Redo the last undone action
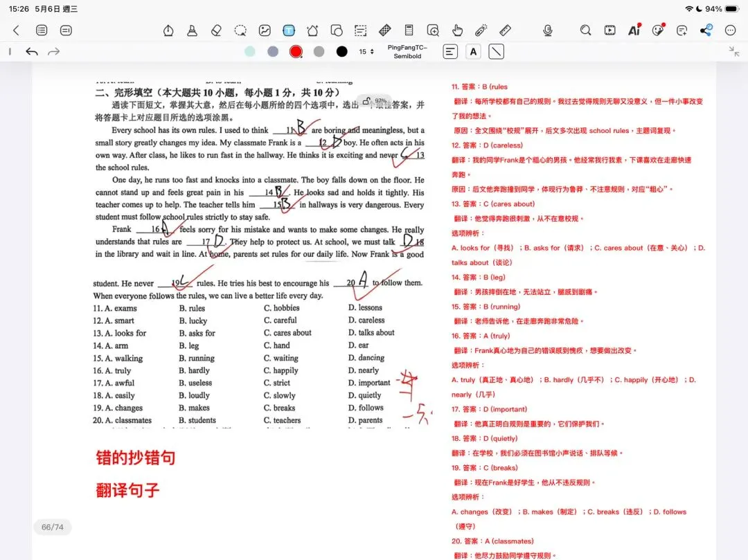This screenshot has width=748, height=560. 54,51
